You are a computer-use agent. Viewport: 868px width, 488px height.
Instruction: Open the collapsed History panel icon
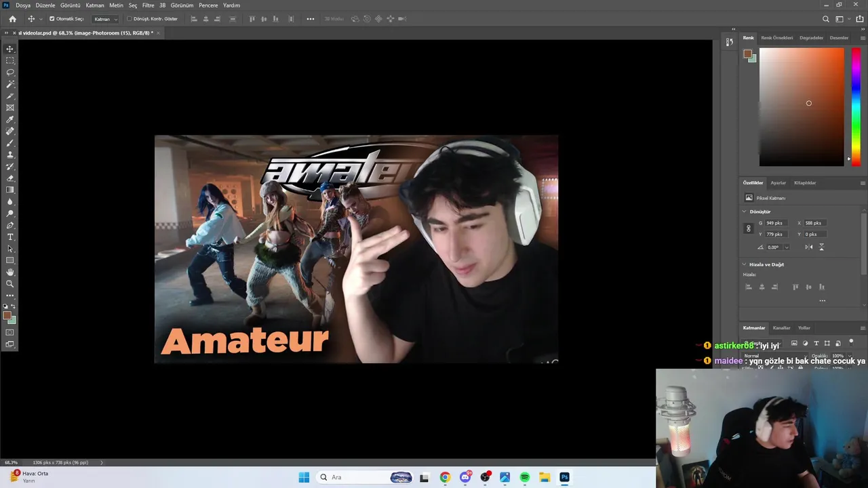click(729, 42)
